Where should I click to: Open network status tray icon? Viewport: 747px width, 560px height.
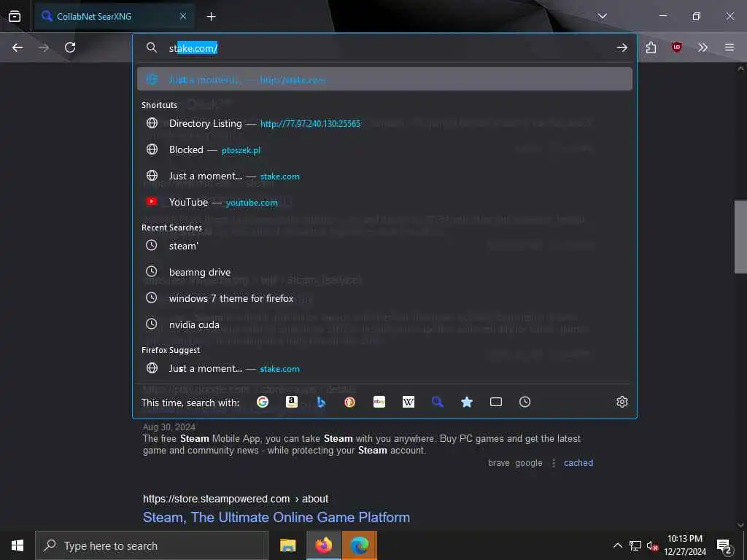(x=635, y=545)
